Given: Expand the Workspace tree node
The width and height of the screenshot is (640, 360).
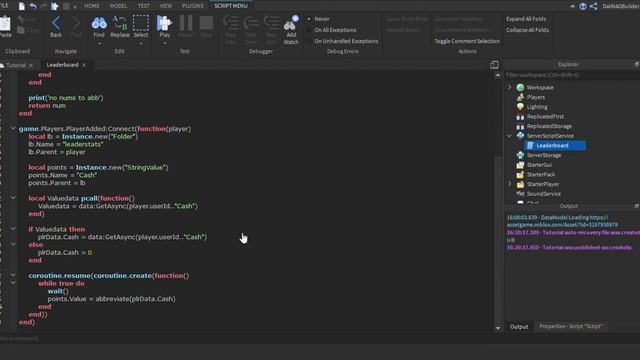Looking at the screenshot, I should click(x=509, y=87).
